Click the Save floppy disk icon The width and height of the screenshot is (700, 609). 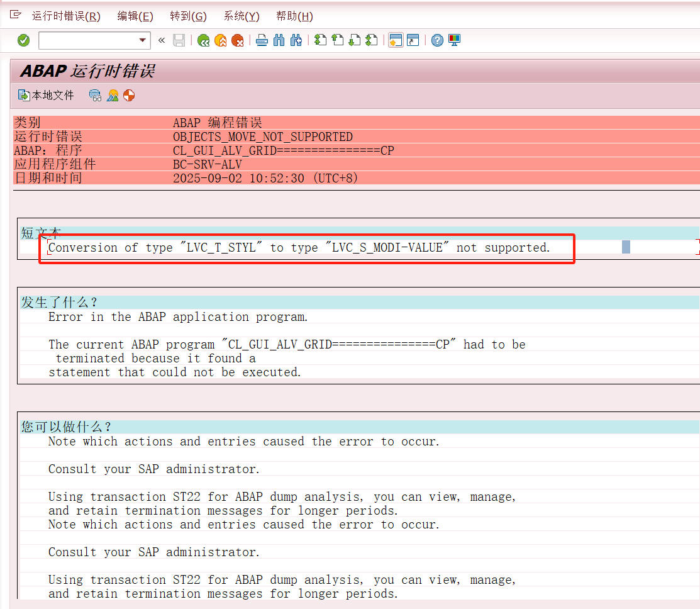point(179,41)
